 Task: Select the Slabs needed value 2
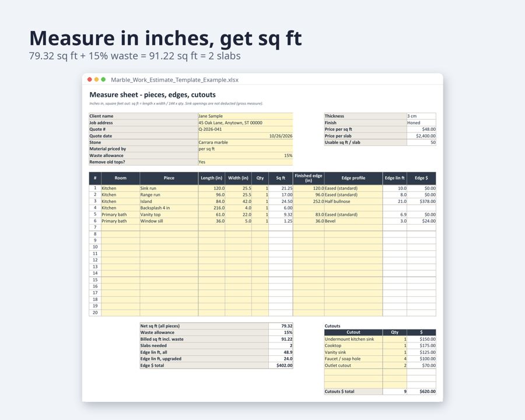[x=281, y=345]
